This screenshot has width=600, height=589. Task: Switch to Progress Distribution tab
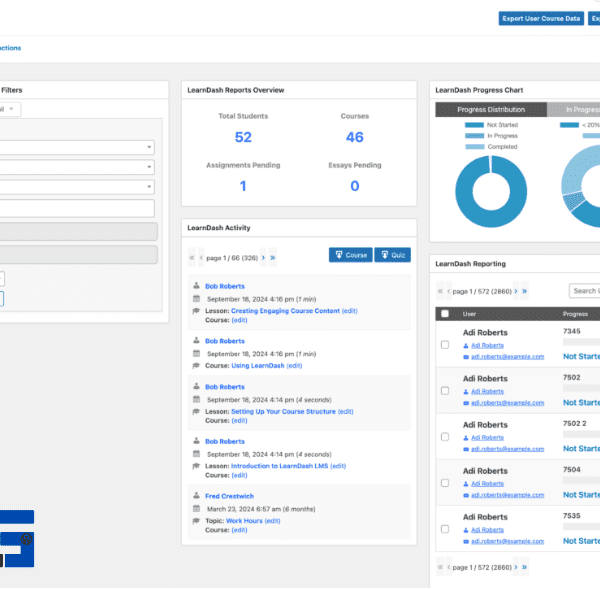click(490, 109)
